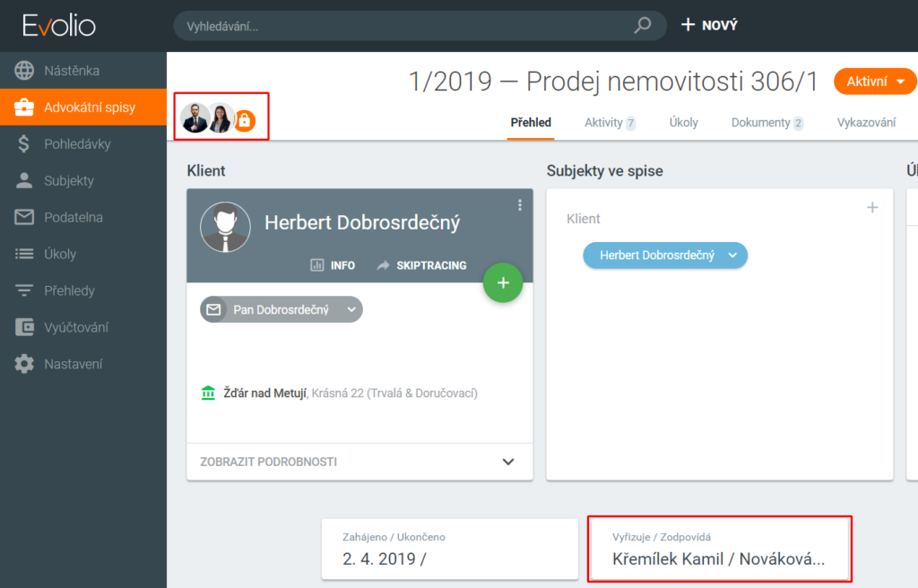Viewport: 918px width, 588px height.
Task: Expand the Pan Dobrosrdečný contact dropdown
Action: pyautogui.click(x=351, y=309)
